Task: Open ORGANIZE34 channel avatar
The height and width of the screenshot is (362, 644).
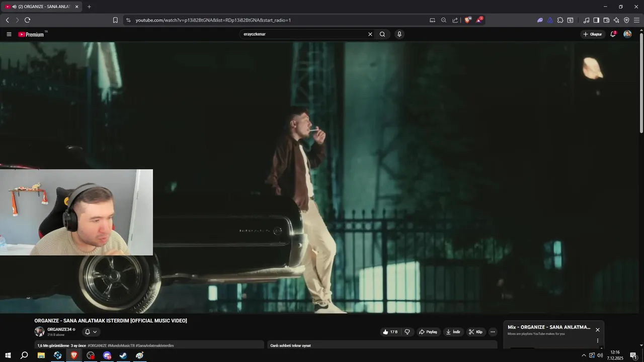Action: [x=39, y=331]
